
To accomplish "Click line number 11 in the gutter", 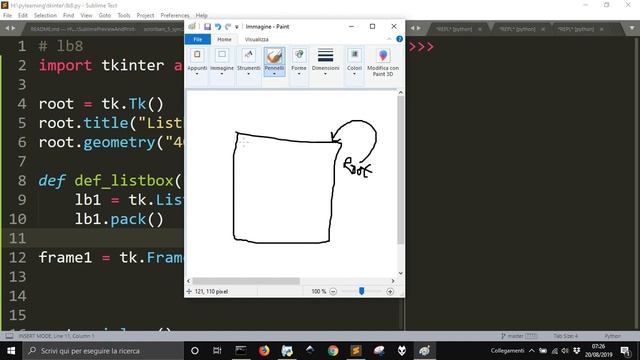I will pyautogui.click(x=18, y=238).
